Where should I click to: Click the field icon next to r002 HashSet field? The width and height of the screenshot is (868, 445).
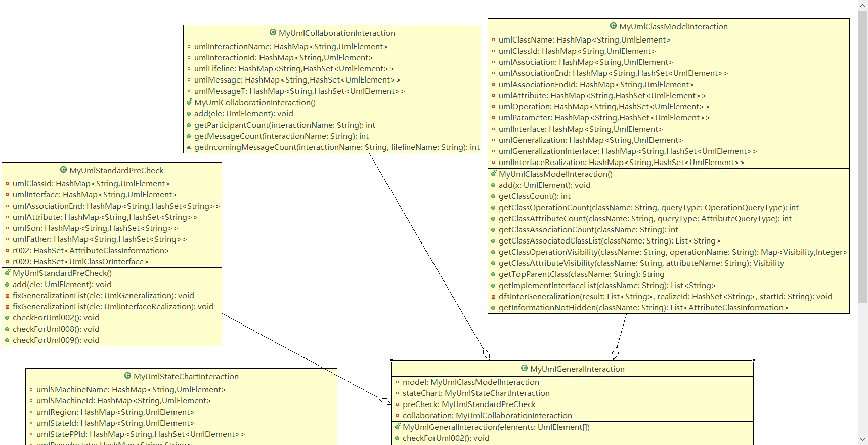tap(8, 251)
